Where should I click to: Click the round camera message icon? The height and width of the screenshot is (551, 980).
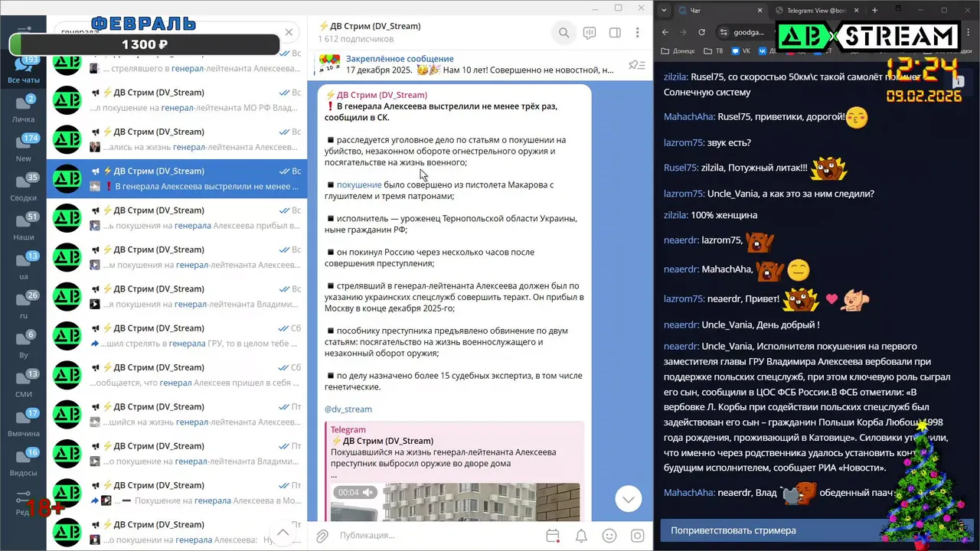[x=637, y=536]
